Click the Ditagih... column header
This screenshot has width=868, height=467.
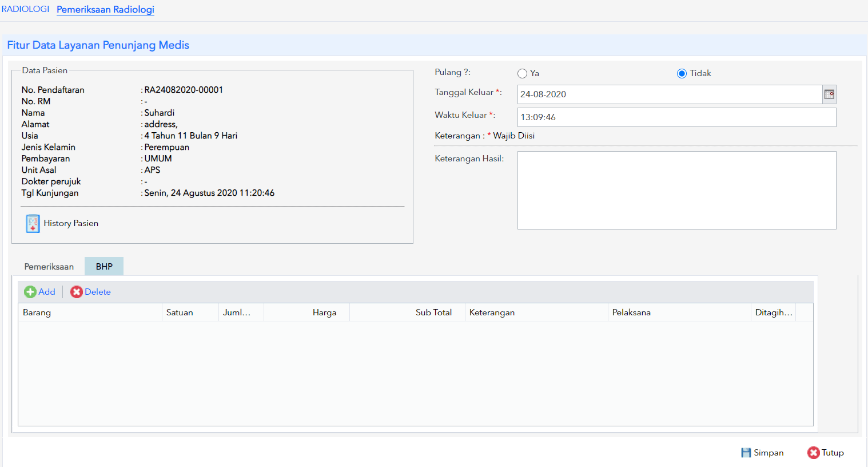point(774,312)
